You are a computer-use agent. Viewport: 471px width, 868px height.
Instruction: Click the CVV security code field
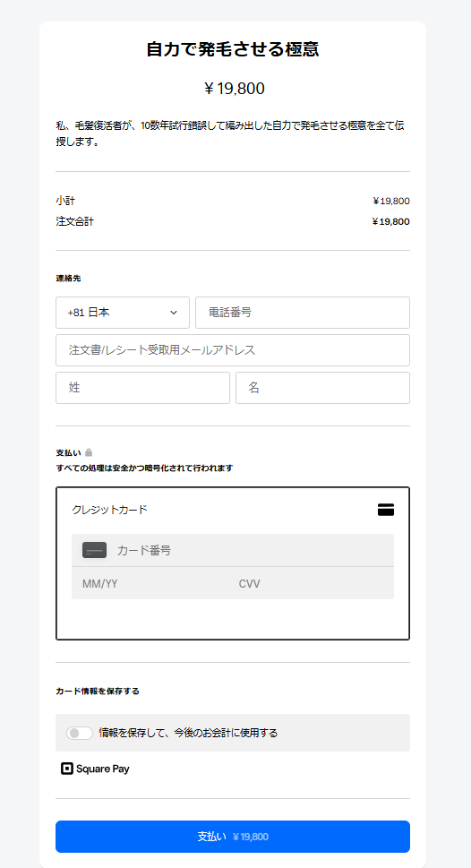coord(311,583)
